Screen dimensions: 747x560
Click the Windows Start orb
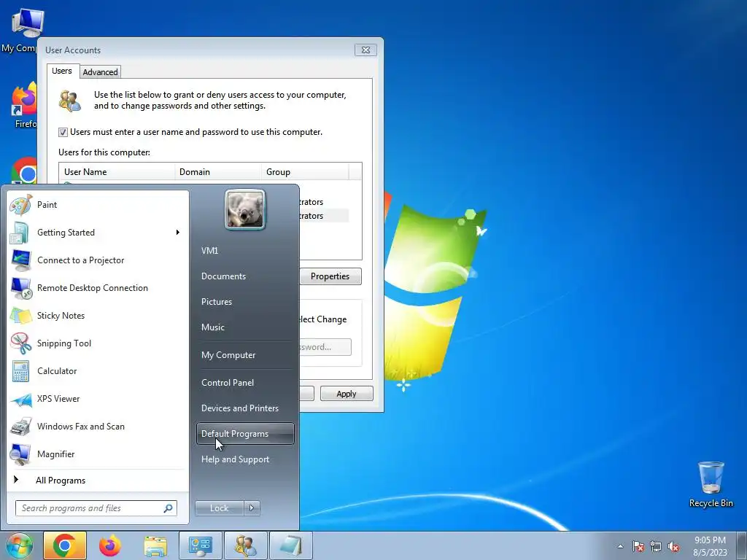19,545
